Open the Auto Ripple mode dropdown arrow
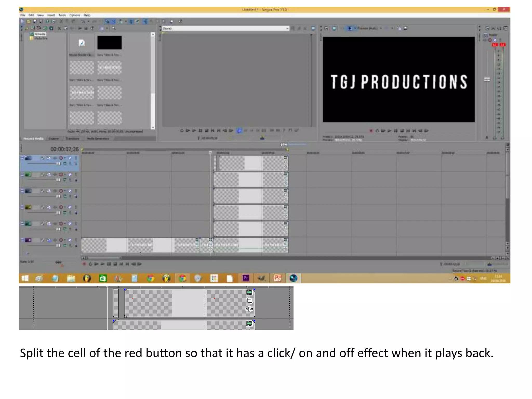Screen dimensions: 532x399 coord(126,21)
